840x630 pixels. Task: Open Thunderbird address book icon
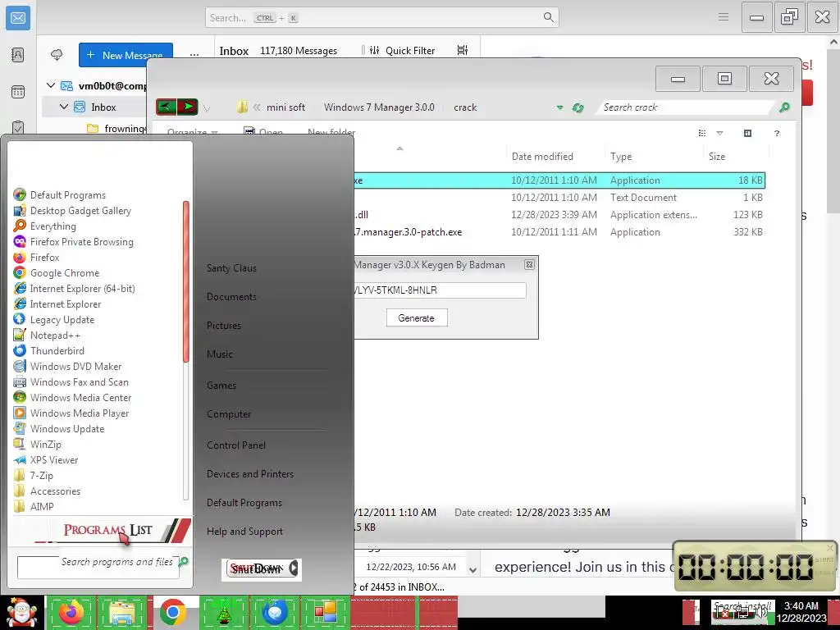click(18, 55)
